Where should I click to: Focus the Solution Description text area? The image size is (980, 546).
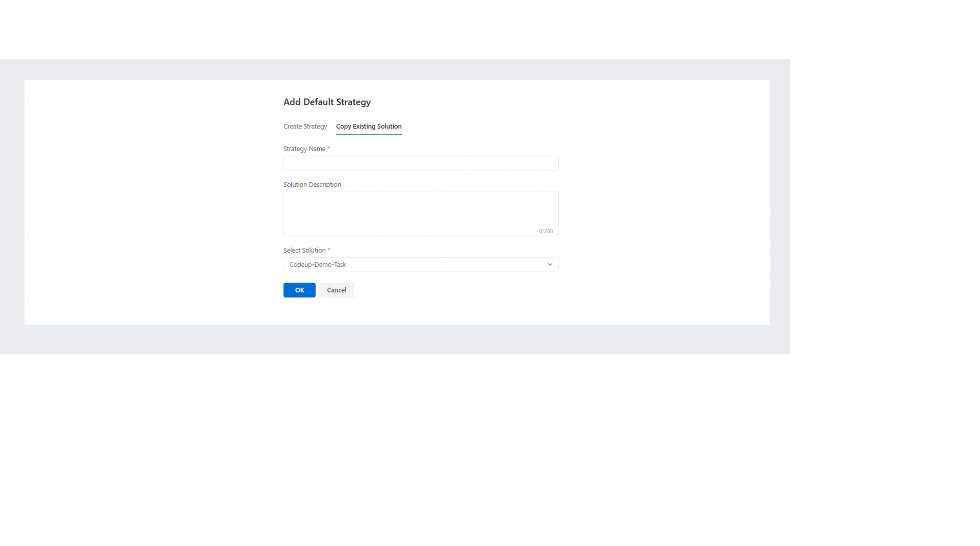pyautogui.click(x=420, y=211)
